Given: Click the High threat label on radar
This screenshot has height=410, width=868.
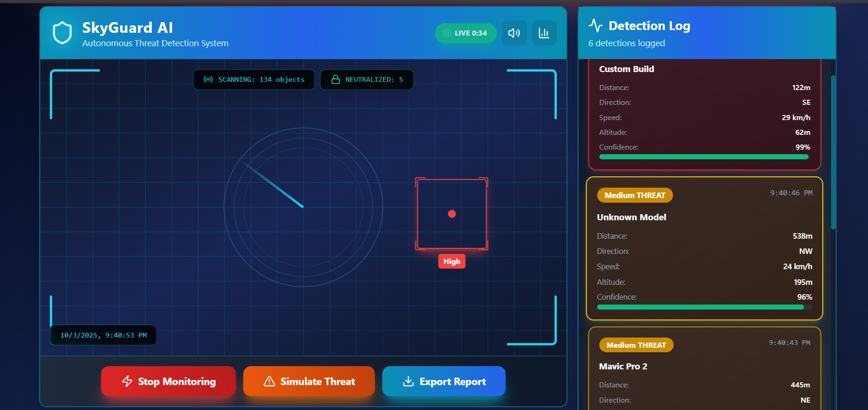Looking at the screenshot, I should 452,261.
